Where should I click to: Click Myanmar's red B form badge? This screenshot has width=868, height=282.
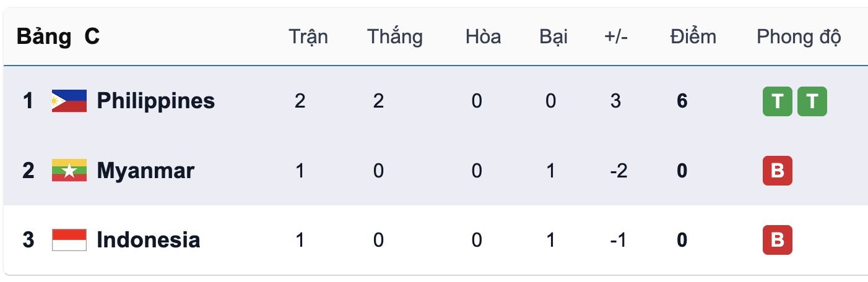pyautogui.click(x=777, y=170)
